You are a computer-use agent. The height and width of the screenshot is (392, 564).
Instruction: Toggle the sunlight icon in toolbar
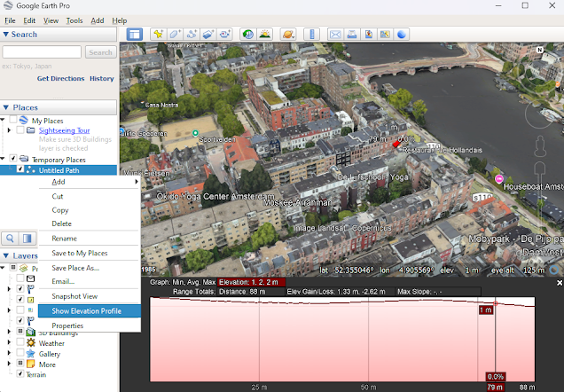pos(264,35)
